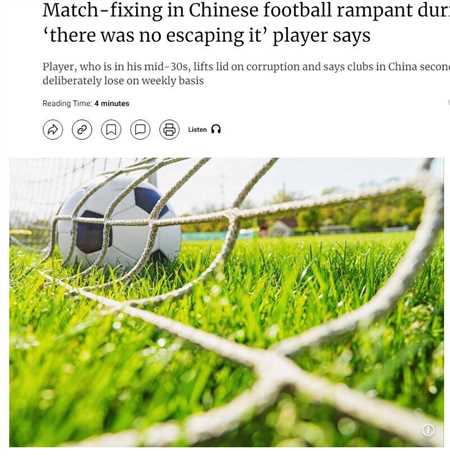Click the 'deliberately lose on weekly basis' line
The image size is (450, 456).
(123, 81)
